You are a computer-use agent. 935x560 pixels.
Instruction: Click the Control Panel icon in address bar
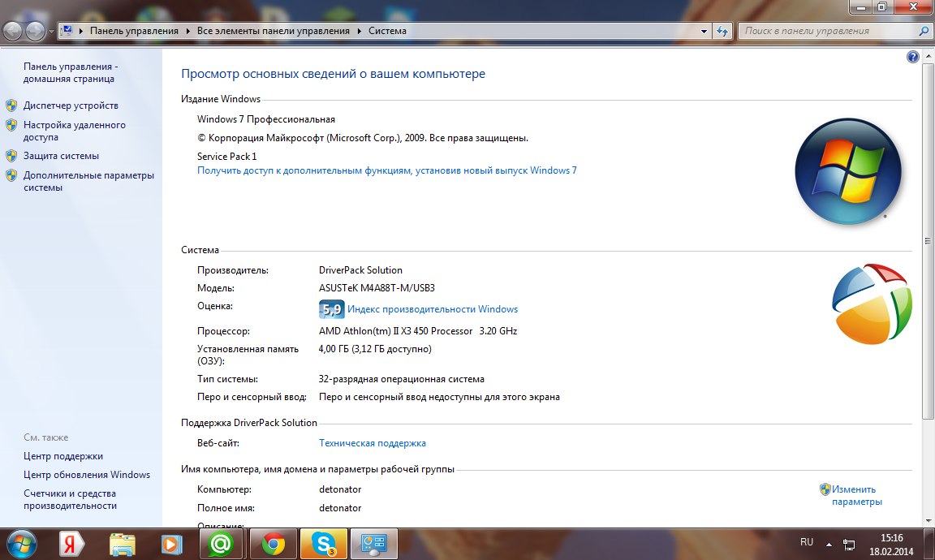[x=67, y=30]
